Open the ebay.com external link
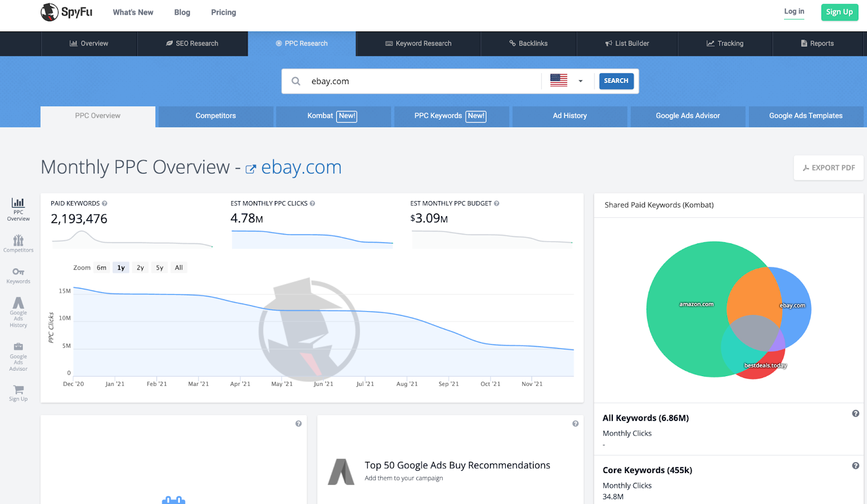 tap(301, 167)
